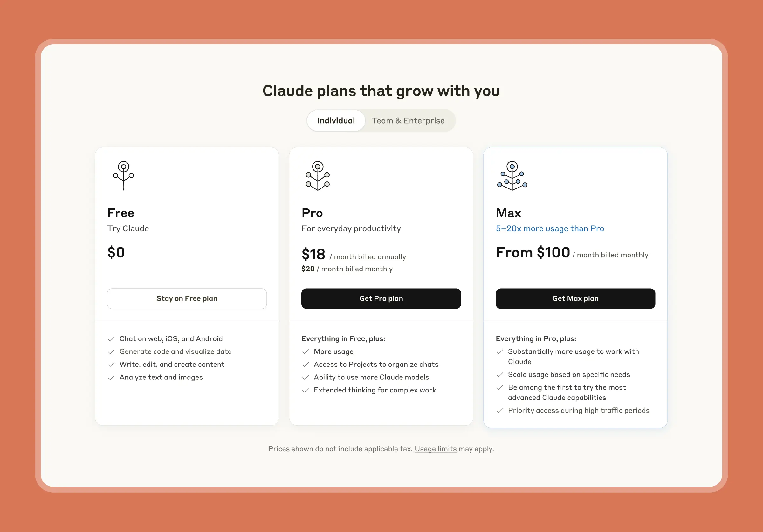Click the $18 annual price text
763x532 pixels.
(x=313, y=254)
